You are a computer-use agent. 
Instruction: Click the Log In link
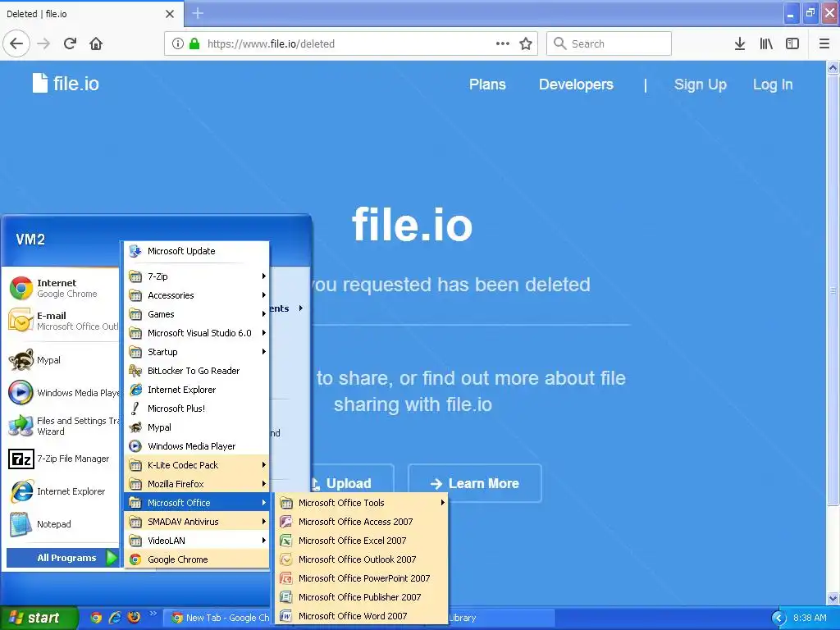(x=773, y=84)
